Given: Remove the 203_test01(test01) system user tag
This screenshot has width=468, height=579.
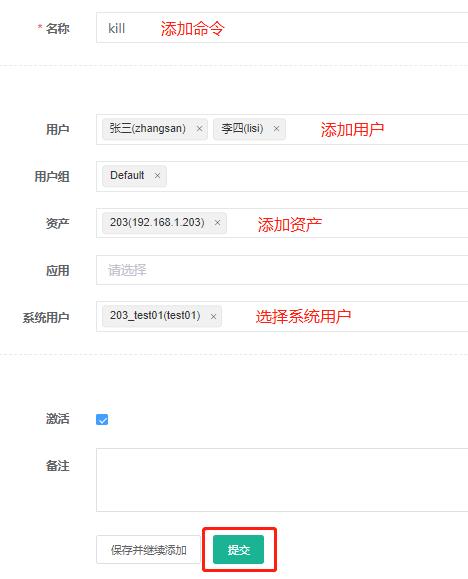Looking at the screenshot, I should pyautogui.click(x=213, y=316).
